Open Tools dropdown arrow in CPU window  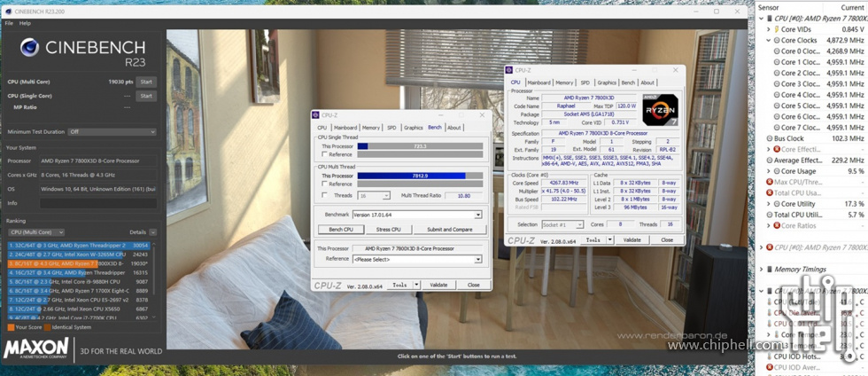tap(610, 240)
